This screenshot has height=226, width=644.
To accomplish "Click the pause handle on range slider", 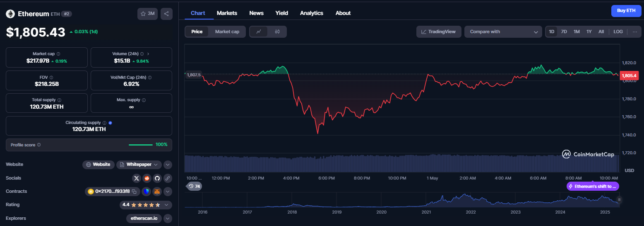I will (x=620, y=200).
